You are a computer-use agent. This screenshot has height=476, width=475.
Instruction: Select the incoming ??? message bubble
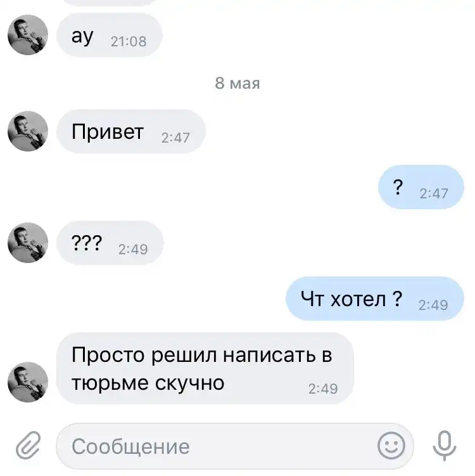click(110, 243)
